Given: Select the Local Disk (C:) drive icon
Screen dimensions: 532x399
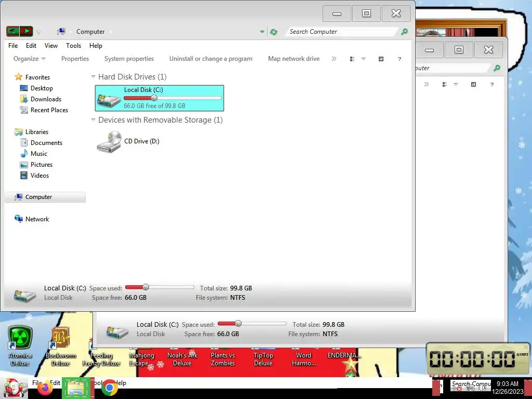Looking at the screenshot, I should tap(109, 100).
